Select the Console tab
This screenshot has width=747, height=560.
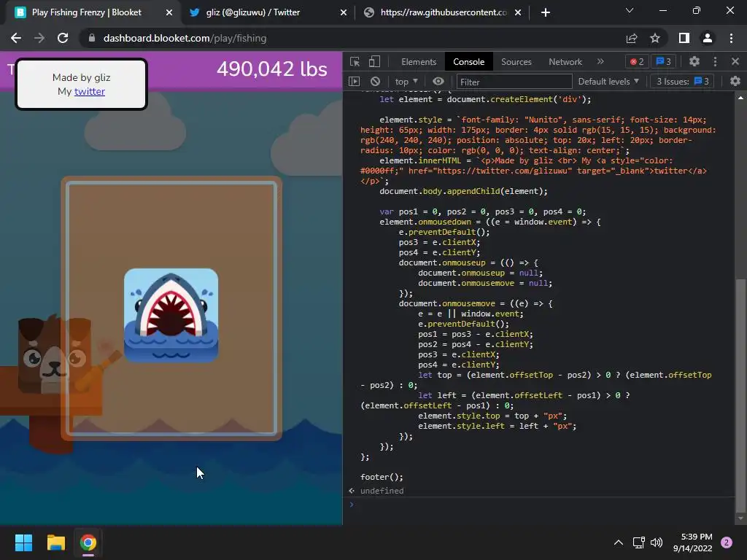click(x=469, y=62)
